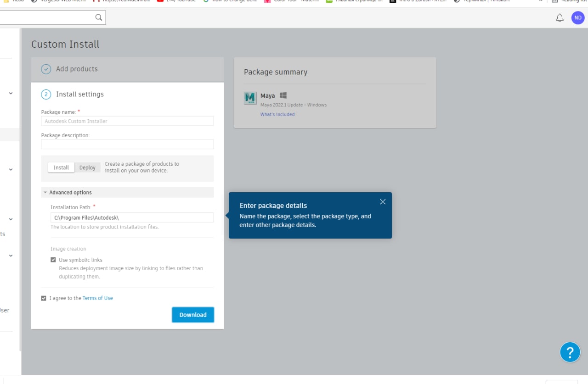Click the search magnifier icon
Screen dimensions: 588x384
98,17
